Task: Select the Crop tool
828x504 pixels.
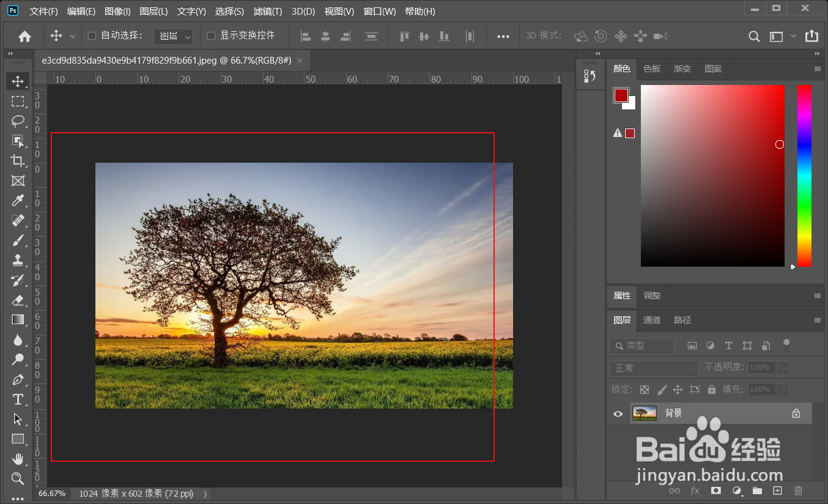Action: [x=18, y=161]
